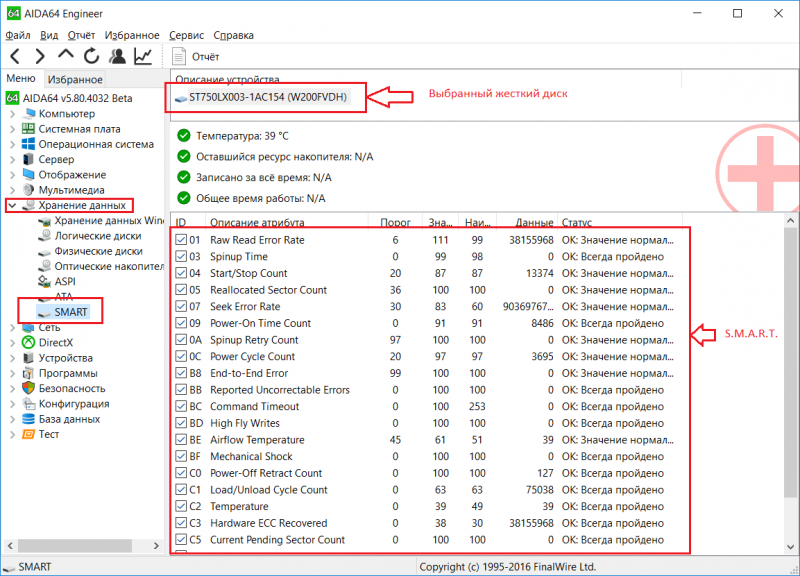Expand the Отображение tree node

coord(13,175)
